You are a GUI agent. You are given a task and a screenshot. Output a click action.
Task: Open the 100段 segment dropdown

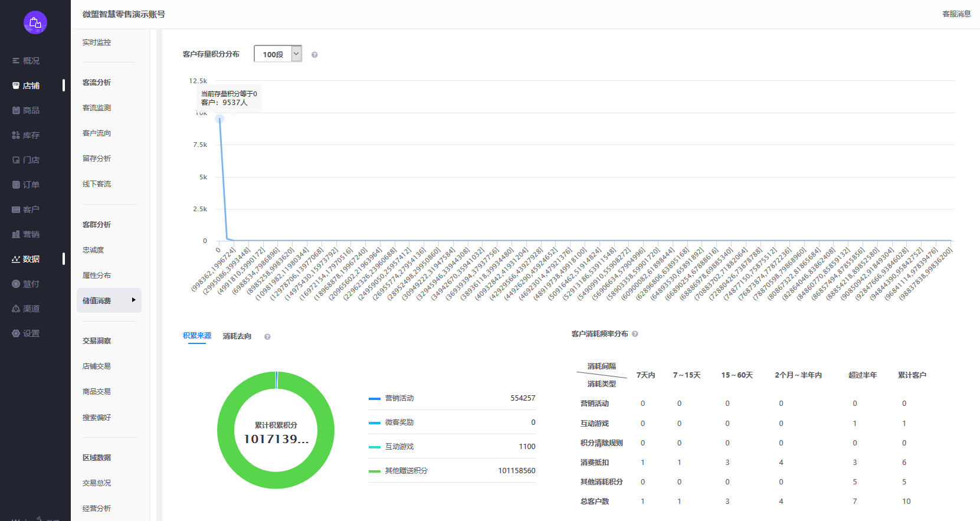pos(278,54)
